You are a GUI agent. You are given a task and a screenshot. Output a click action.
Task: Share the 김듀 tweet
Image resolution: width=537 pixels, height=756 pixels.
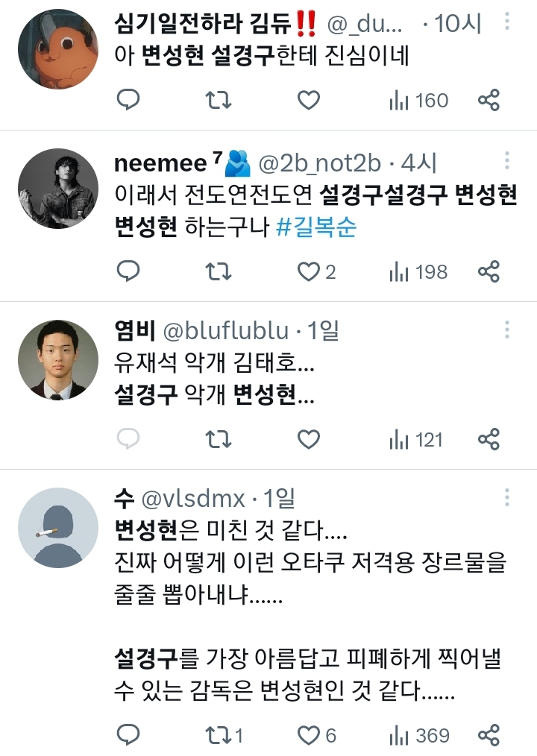point(489,100)
